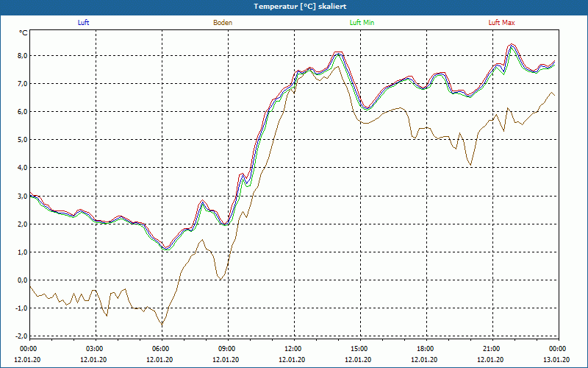Click the Boden curve minimum near 06:00
Image resolution: width=588 pixels, height=368 pixels.
[162, 324]
